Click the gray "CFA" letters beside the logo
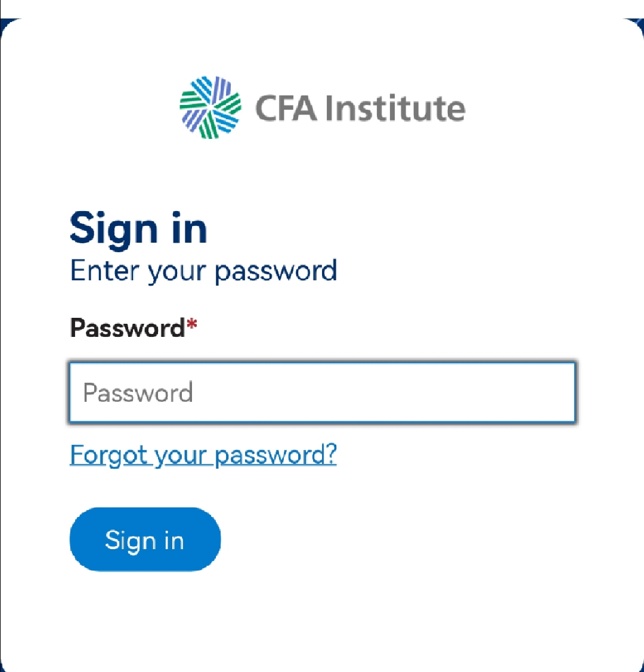This screenshot has width=644, height=672. coord(286,109)
